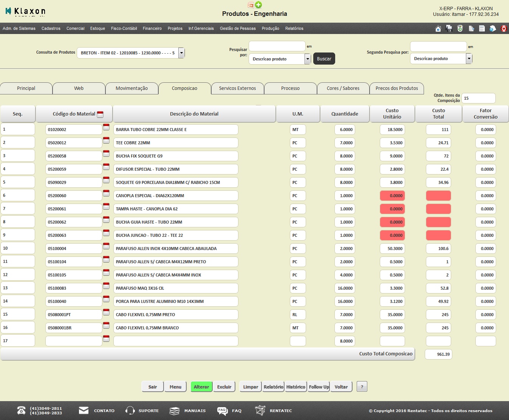This screenshot has width=509, height=420.
Task: Open lookup icon beside code 05090029
Action: 106,180
